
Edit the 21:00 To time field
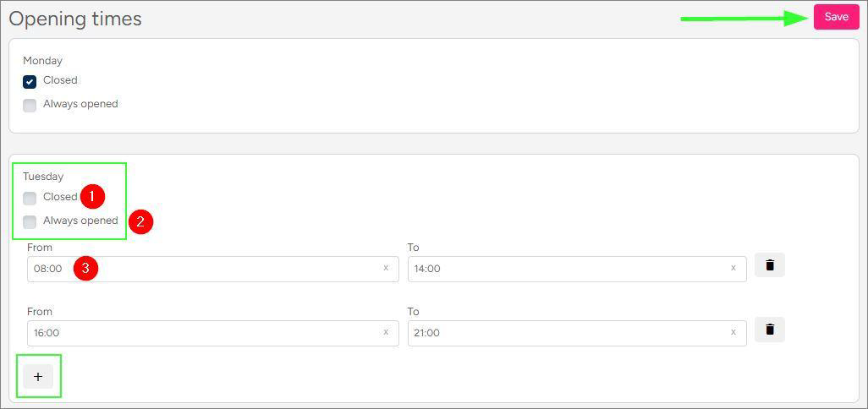[567, 333]
